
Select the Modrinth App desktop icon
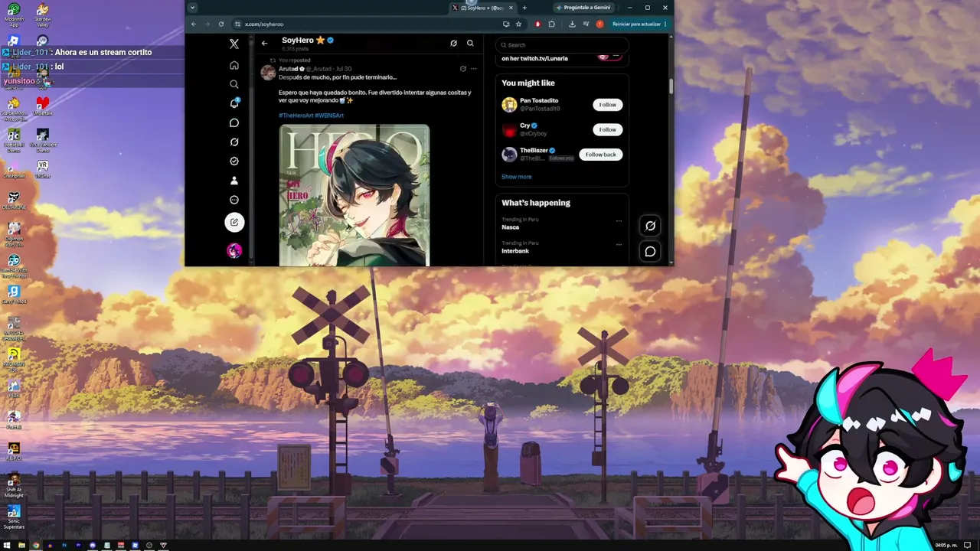[x=14, y=14]
